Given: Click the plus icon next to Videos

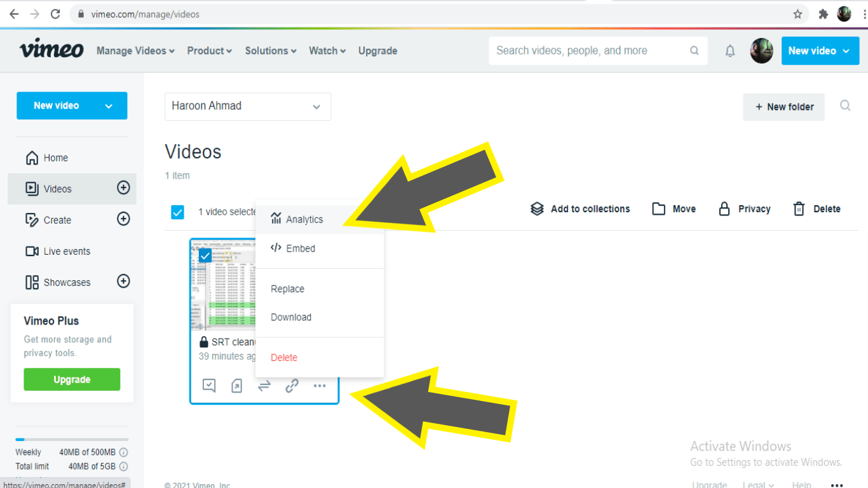Looking at the screenshot, I should click(123, 187).
